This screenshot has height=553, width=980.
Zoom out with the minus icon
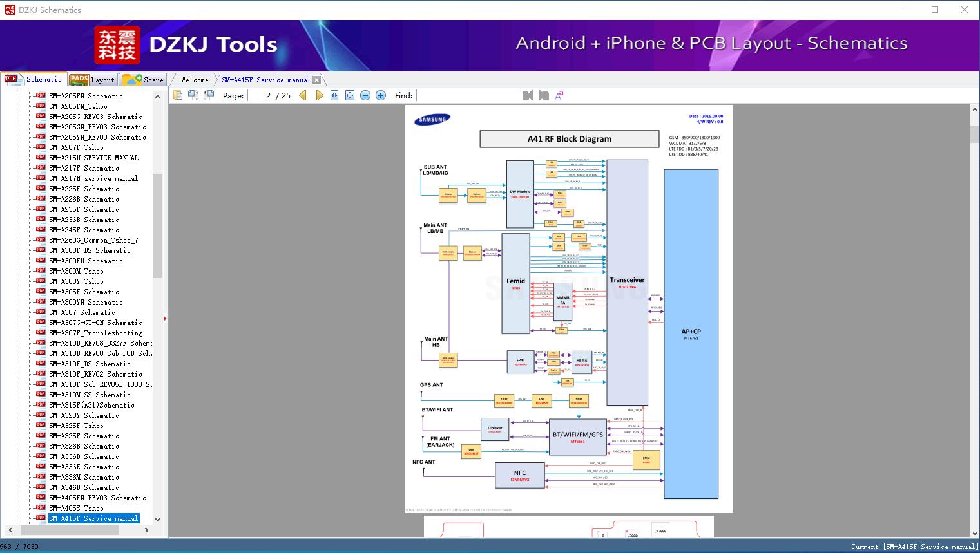(365, 95)
